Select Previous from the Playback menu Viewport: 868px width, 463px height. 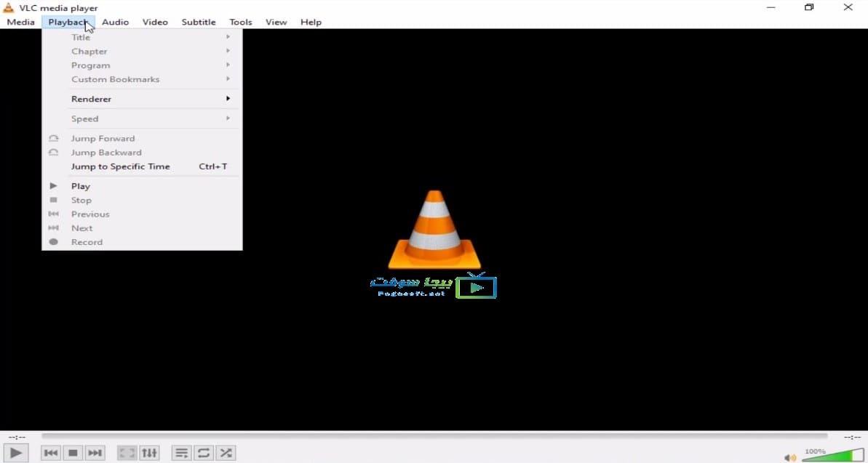(142, 214)
